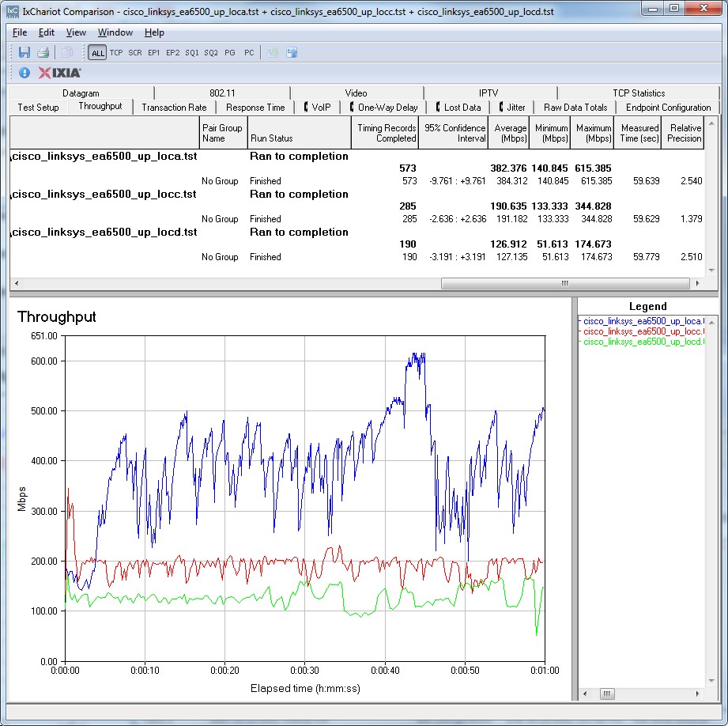
Task: Open the Edit menu
Action: pyautogui.click(x=47, y=32)
